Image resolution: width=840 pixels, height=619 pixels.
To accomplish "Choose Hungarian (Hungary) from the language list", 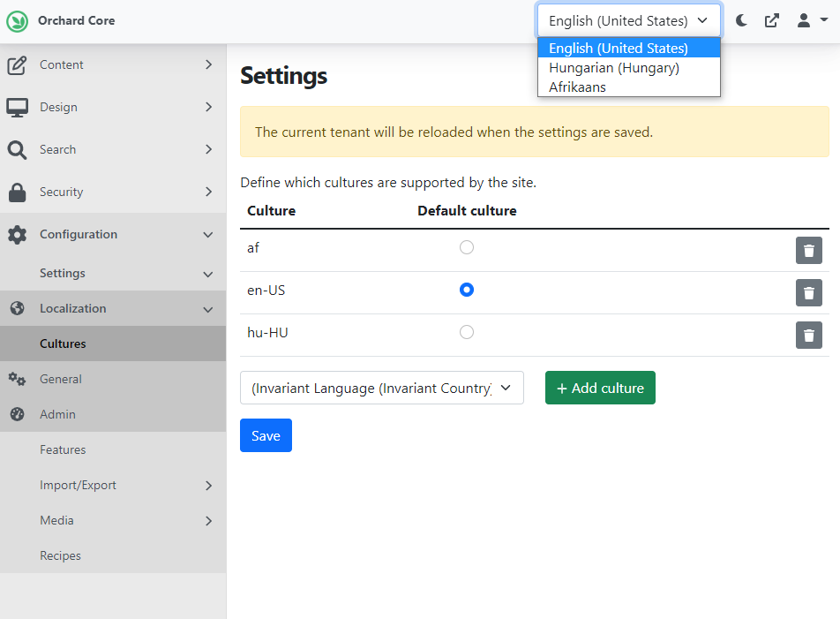I will (x=629, y=67).
